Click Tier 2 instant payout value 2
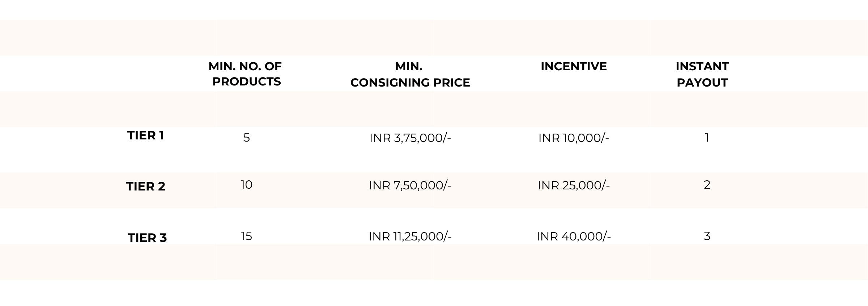 click(x=707, y=185)
